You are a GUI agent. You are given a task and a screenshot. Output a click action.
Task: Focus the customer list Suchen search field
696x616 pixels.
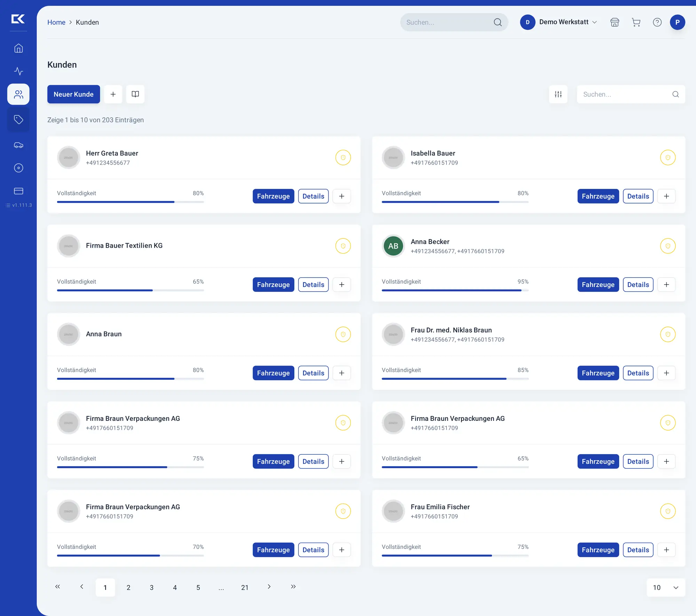[x=631, y=94]
